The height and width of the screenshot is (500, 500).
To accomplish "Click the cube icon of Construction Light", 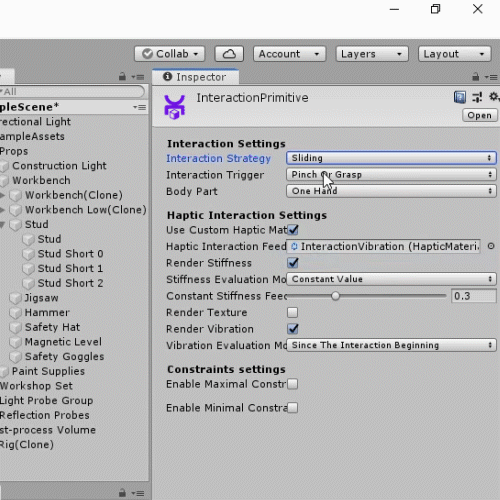I will [4, 166].
